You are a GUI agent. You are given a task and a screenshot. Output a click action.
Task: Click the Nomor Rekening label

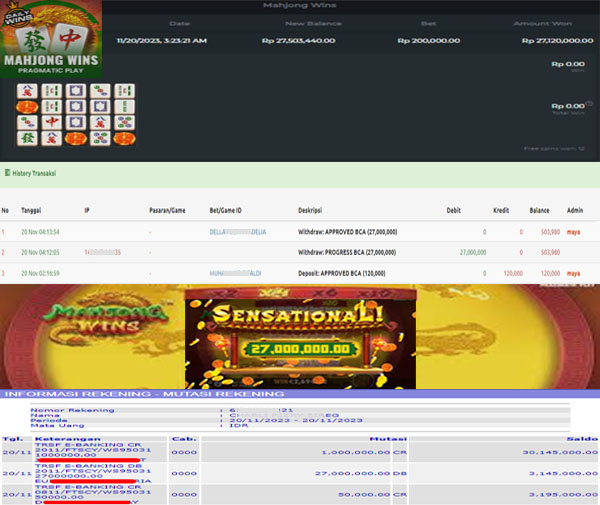[72, 410]
